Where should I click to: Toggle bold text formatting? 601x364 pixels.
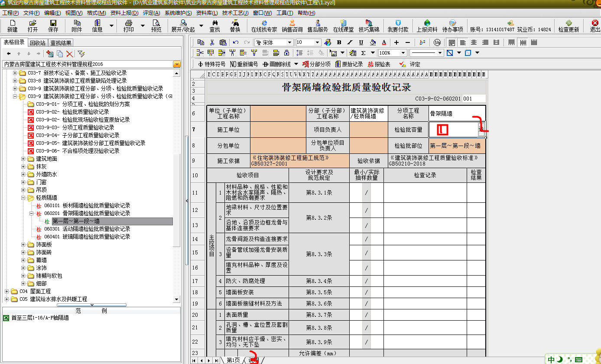pyautogui.click(x=339, y=42)
